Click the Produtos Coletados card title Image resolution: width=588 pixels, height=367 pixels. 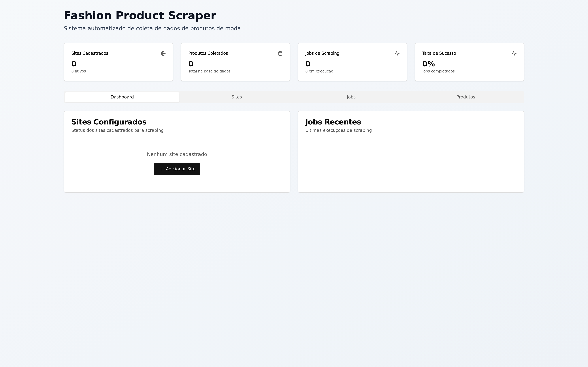tap(208, 53)
